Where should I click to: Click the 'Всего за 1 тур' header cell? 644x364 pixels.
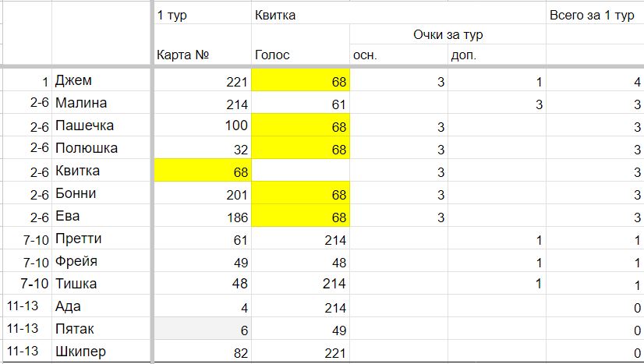[x=595, y=14]
